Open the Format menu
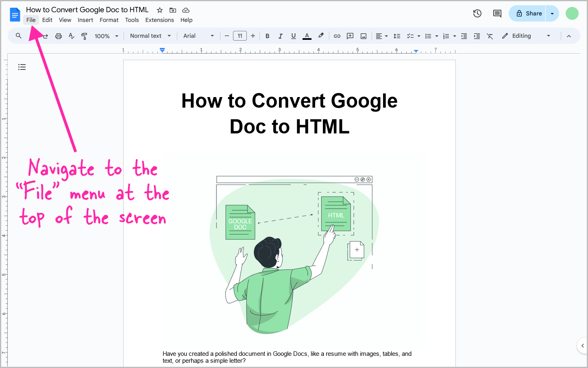Image resolution: width=588 pixels, height=368 pixels. (109, 20)
